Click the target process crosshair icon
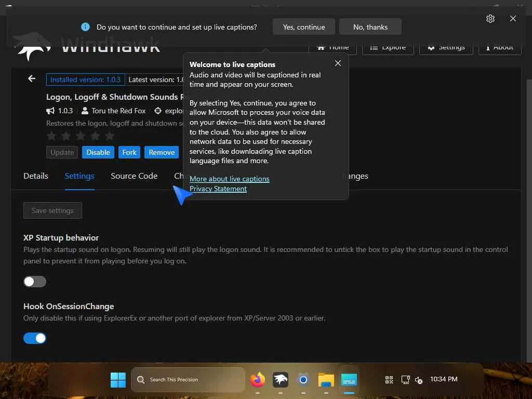Screen dimensions: 532x399 [x=158, y=111]
